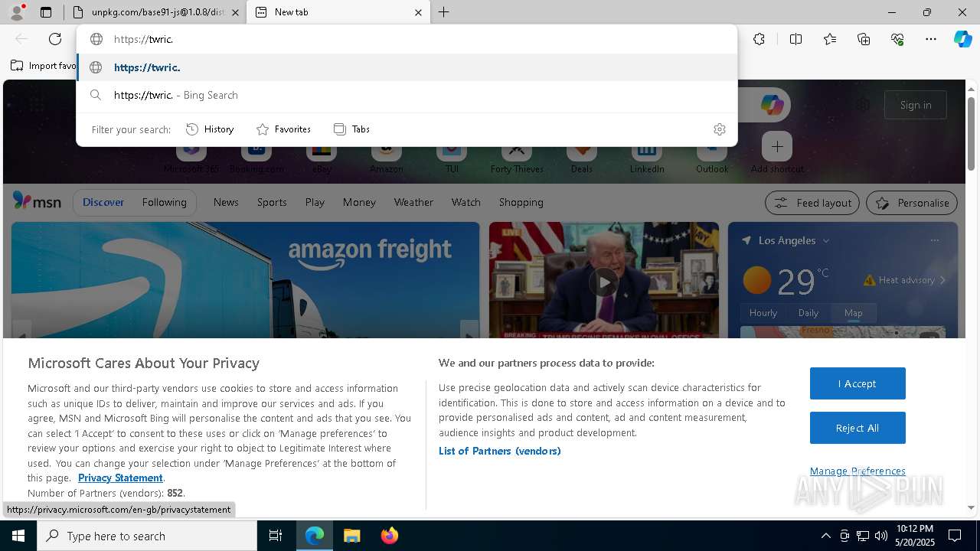980x551 pixels.
Task: Open the Collections icon
Action: 864,39
